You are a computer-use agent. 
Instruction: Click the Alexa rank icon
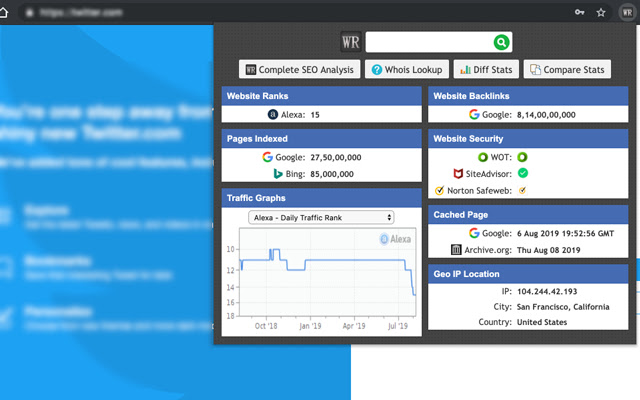point(273,115)
